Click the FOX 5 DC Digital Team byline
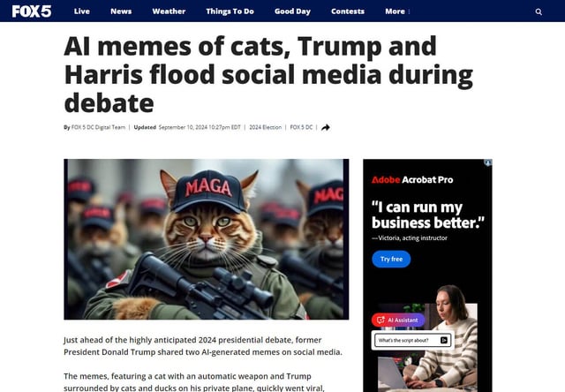This screenshot has width=565, height=392. click(98, 127)
